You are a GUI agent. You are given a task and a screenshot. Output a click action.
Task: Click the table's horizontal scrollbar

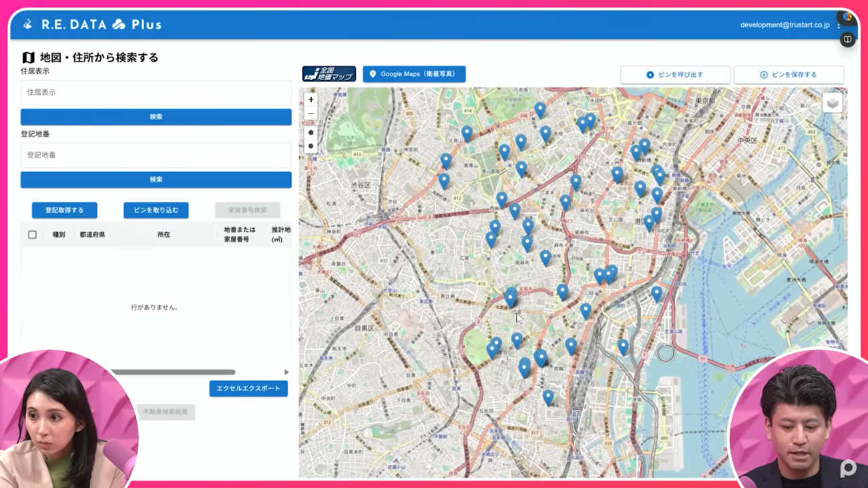click(172, 373)
